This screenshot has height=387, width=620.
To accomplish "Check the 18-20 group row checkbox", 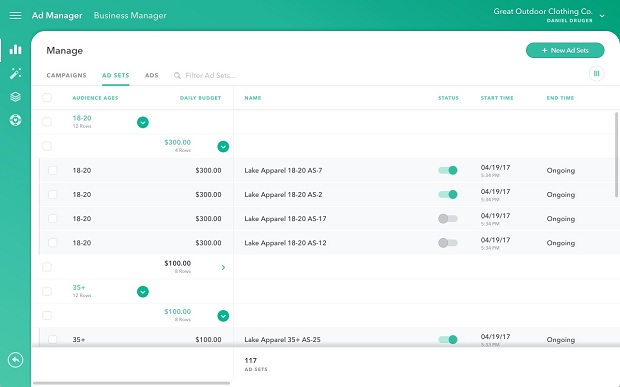I will point(47,122).
